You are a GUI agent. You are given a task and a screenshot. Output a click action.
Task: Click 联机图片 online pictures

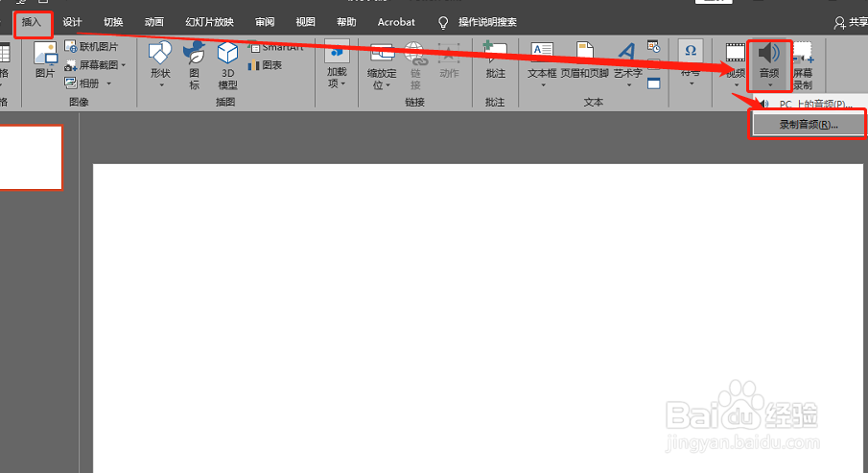(x=91, y=46)
